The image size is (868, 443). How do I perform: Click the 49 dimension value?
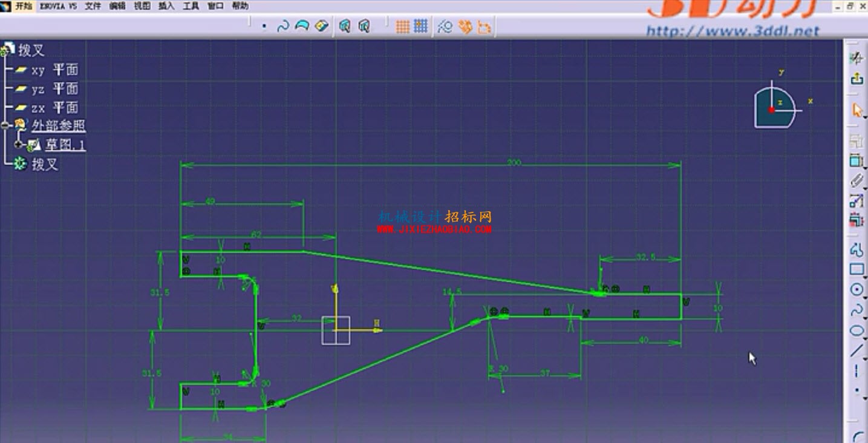point(210,202)
